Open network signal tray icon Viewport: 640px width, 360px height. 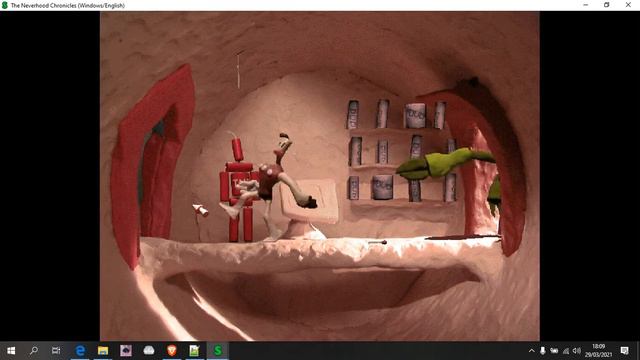click(x=566, y=351)
